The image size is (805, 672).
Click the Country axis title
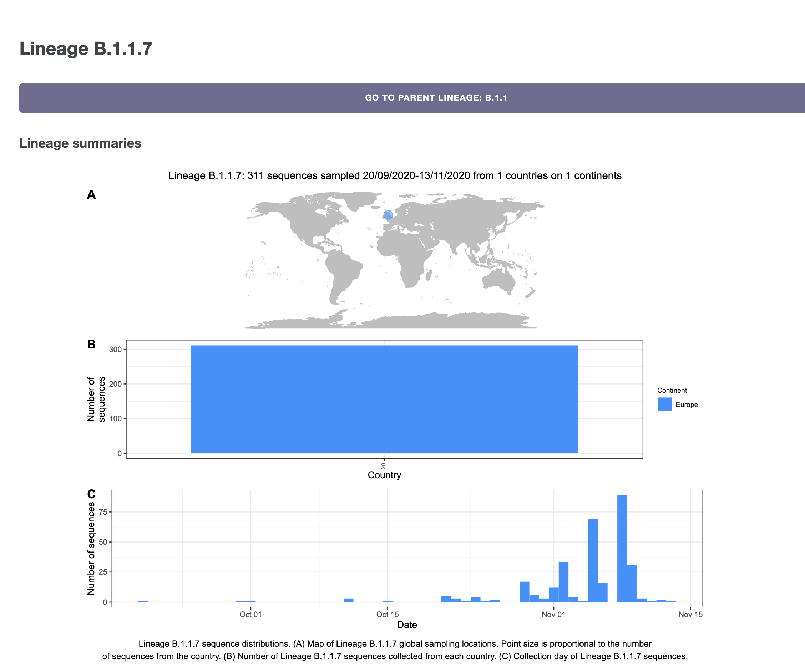[385, 475]
